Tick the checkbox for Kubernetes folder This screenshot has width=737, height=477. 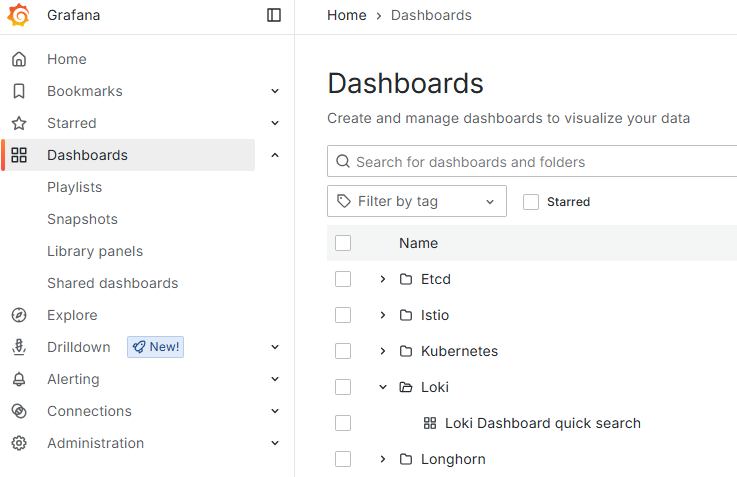[343, 351]
